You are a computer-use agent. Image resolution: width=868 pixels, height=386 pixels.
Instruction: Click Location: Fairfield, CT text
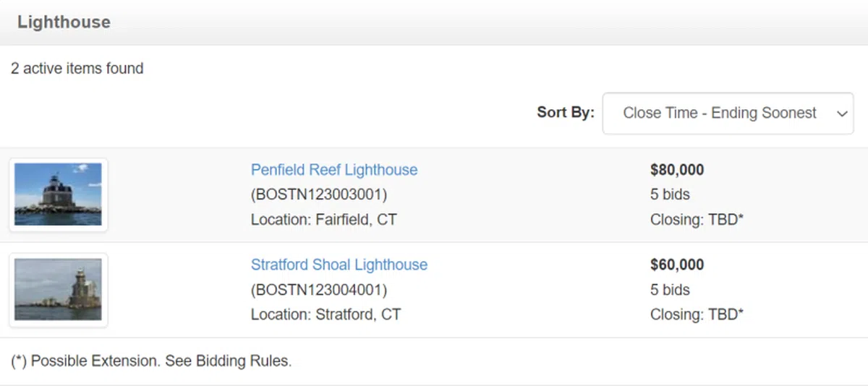pyautogui.click(x=323, y=219)
